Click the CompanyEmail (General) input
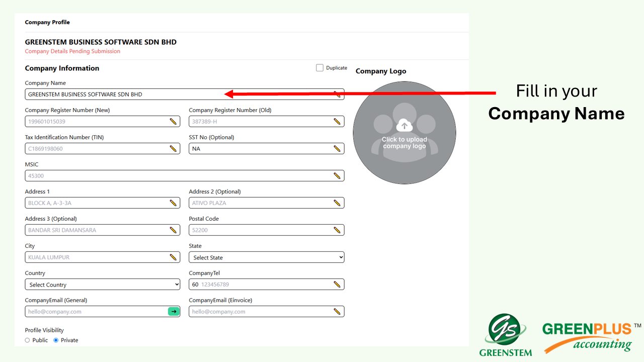The height and width of the screenshot is (362, 644). click(103, 311)
